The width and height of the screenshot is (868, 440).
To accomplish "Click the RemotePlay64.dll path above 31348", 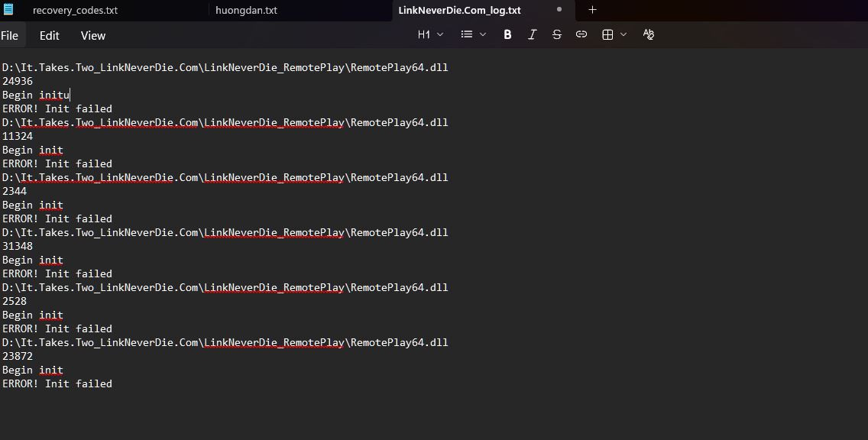I will click(225, 232).
